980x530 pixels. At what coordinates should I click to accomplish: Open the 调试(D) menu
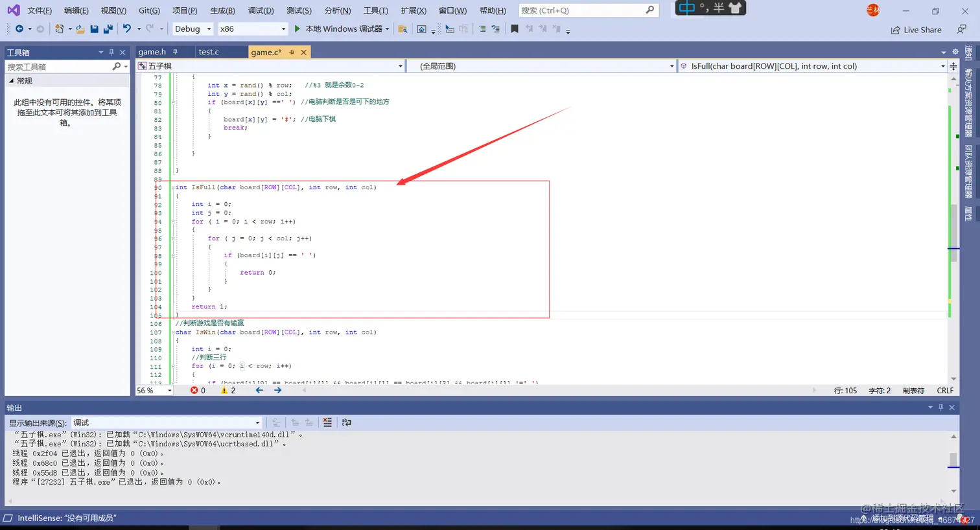[x=261, y=10]
